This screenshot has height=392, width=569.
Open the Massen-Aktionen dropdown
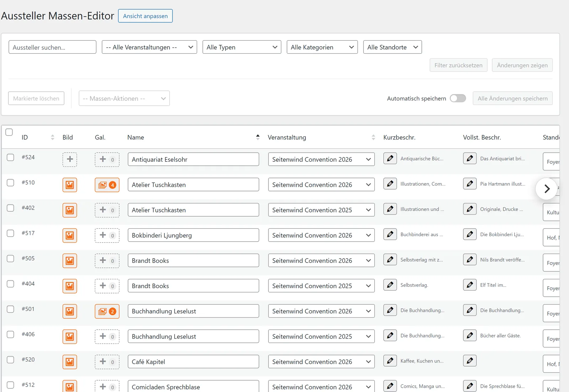click(124, 98)
